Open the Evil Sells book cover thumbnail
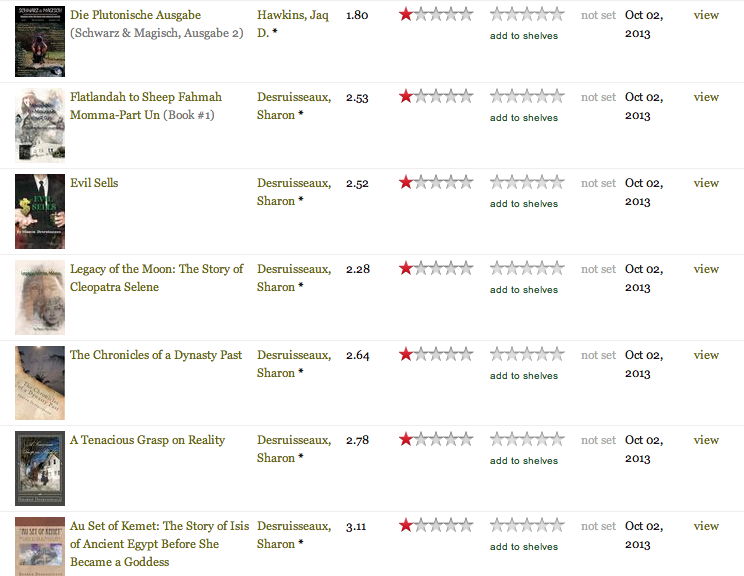This screenshot has width=744, height=576. point(40,211)
